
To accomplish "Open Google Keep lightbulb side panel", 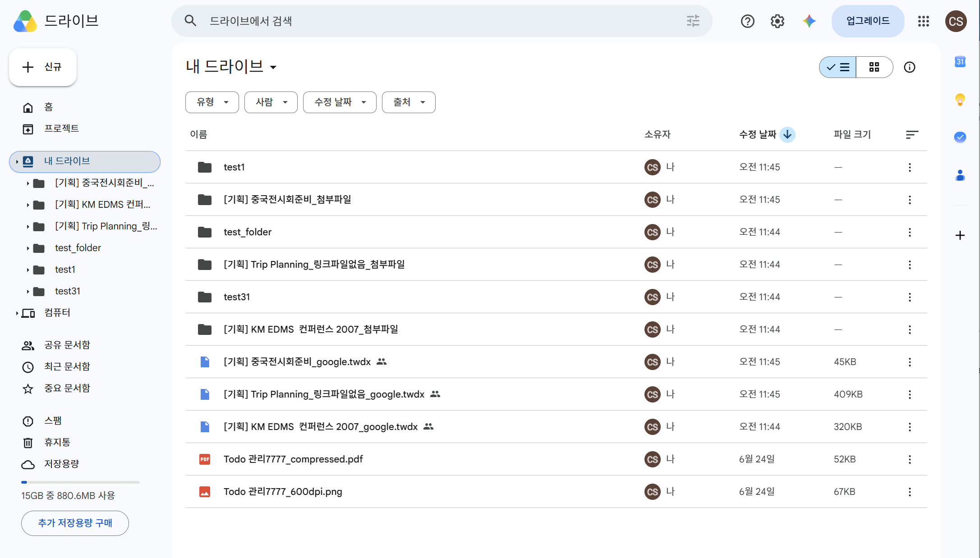I will 960,100.
